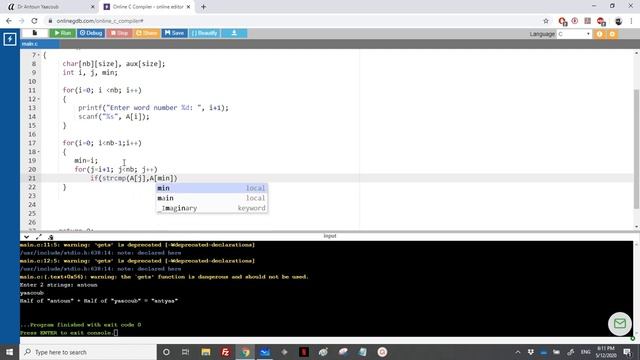The height and width of the screenshot is (360, 640).
Task: Open the Windows Start menu
Action: (9, 352)
